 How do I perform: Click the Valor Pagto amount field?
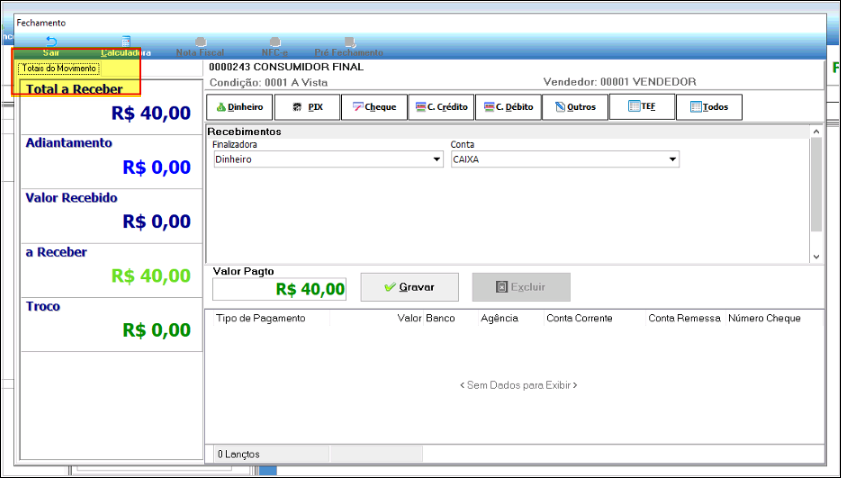point(280,290)
